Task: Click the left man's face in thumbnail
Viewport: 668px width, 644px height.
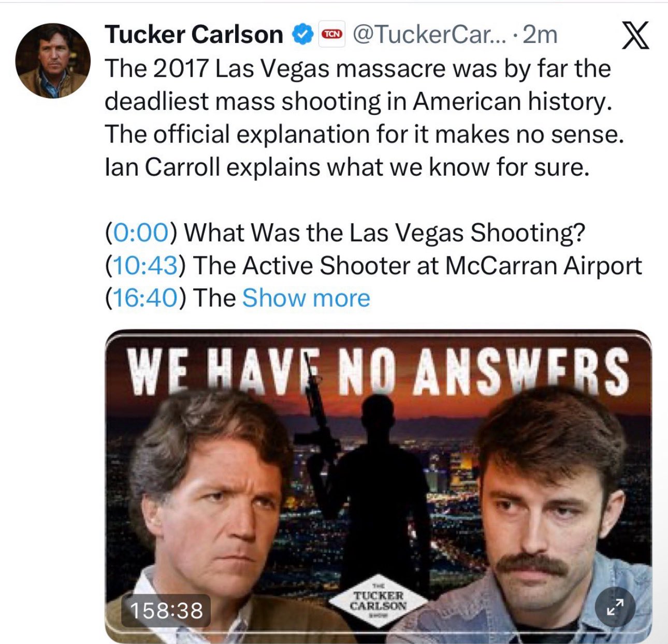Action: point(217,513)
